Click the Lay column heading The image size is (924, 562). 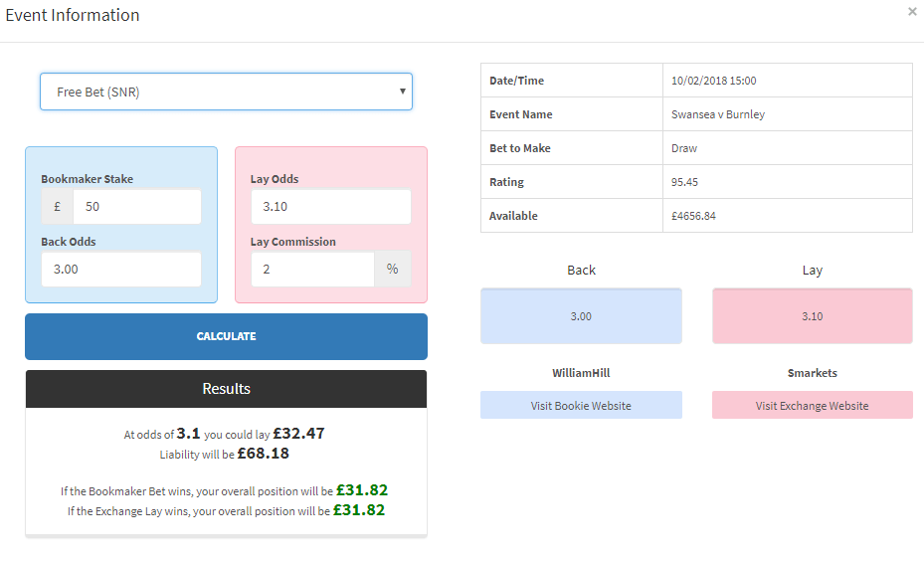[812, 271]
